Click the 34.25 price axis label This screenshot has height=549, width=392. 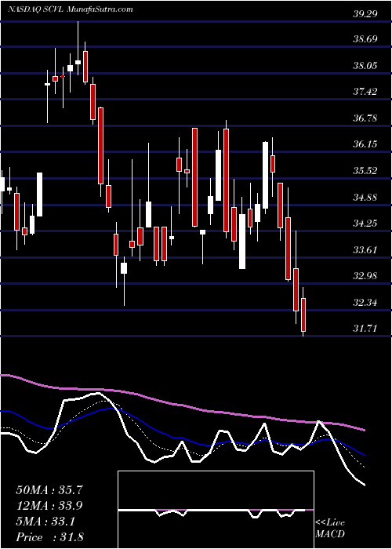(365, 224)
